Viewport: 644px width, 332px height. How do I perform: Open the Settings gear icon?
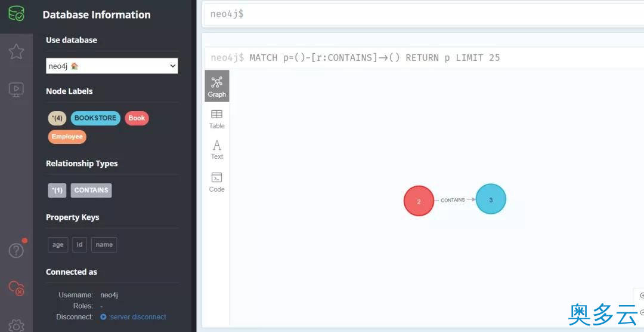point(16,325)
